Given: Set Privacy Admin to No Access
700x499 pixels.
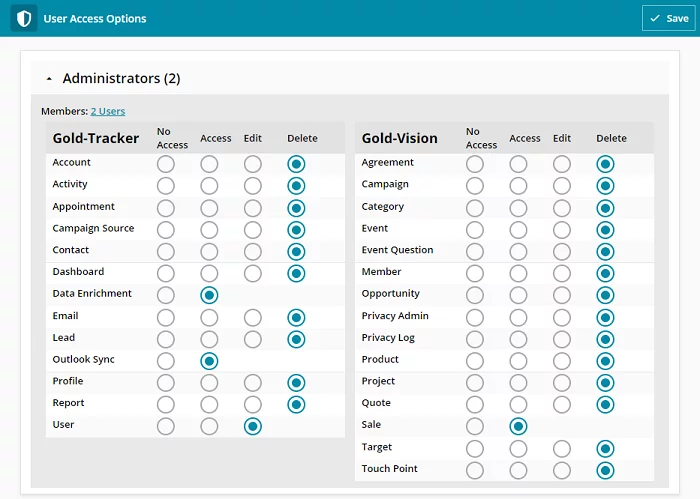Looking at the screenshot, I should point(475,318).
